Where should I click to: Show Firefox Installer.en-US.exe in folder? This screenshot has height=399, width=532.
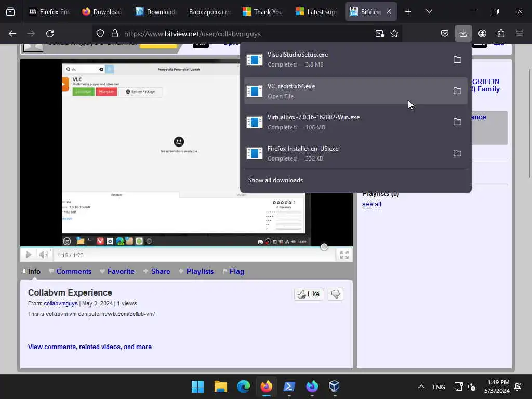point(457,153)
